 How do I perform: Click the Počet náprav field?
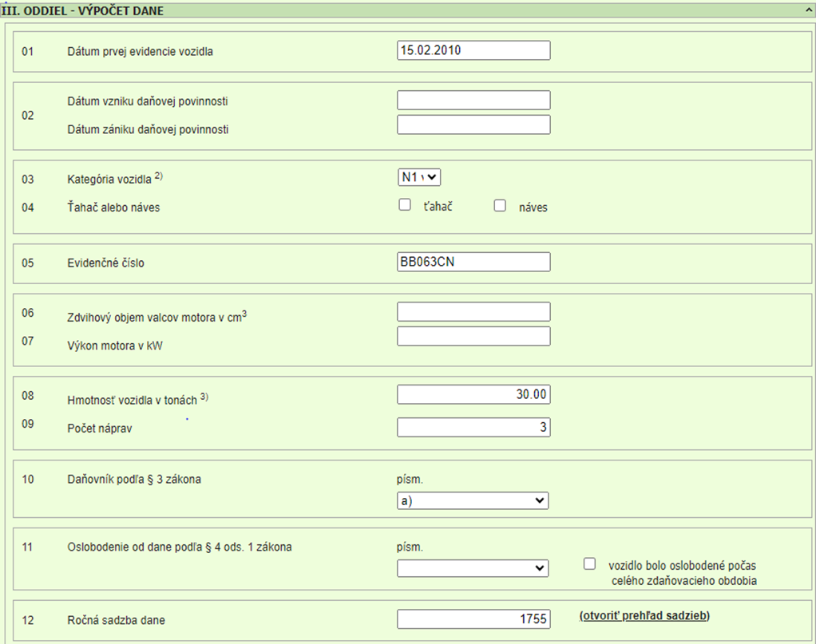[x=473, y=427]
